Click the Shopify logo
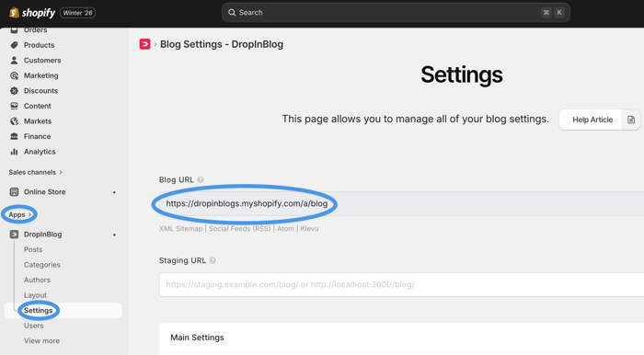 point(32,13)
